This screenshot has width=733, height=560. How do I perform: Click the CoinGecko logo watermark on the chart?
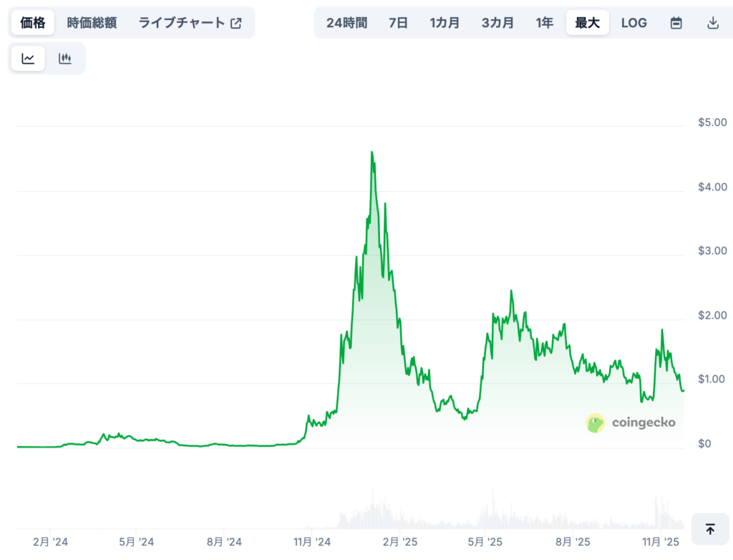(x=631, y=423)
